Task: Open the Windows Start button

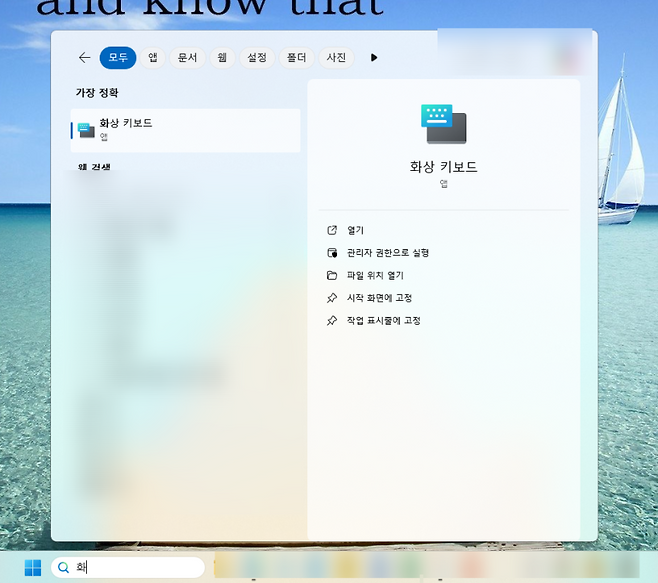Action: click(x=33, y=568)
